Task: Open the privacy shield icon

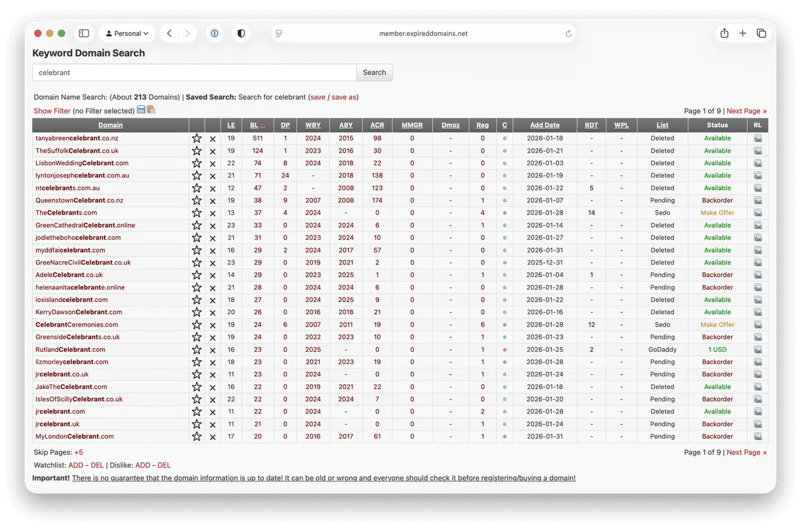Action: pos(241,33)
